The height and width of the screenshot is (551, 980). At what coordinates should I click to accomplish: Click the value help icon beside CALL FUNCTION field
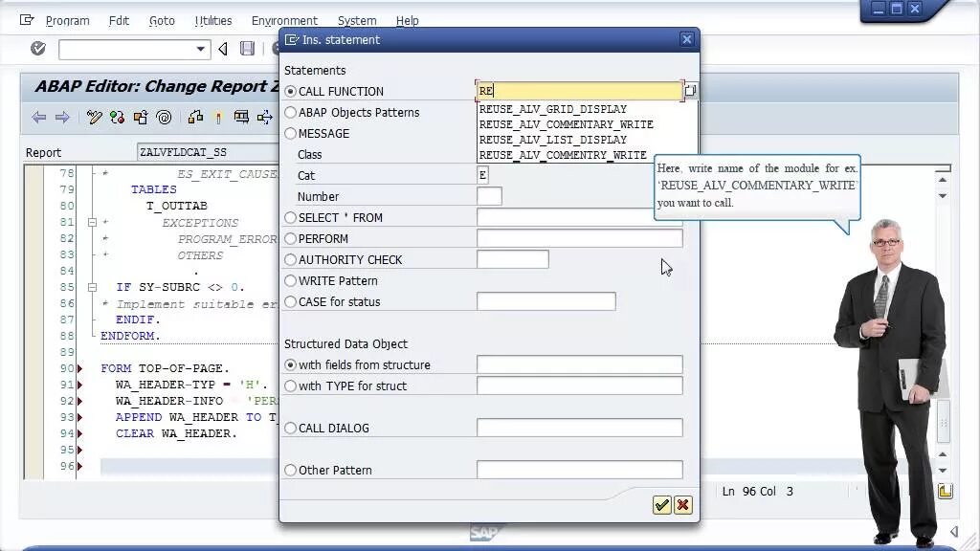tap(691, 91)
